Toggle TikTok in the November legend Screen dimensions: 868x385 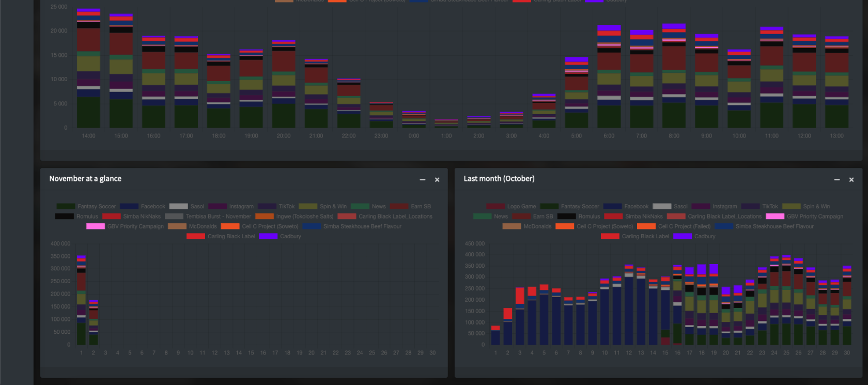click(276, 206)
